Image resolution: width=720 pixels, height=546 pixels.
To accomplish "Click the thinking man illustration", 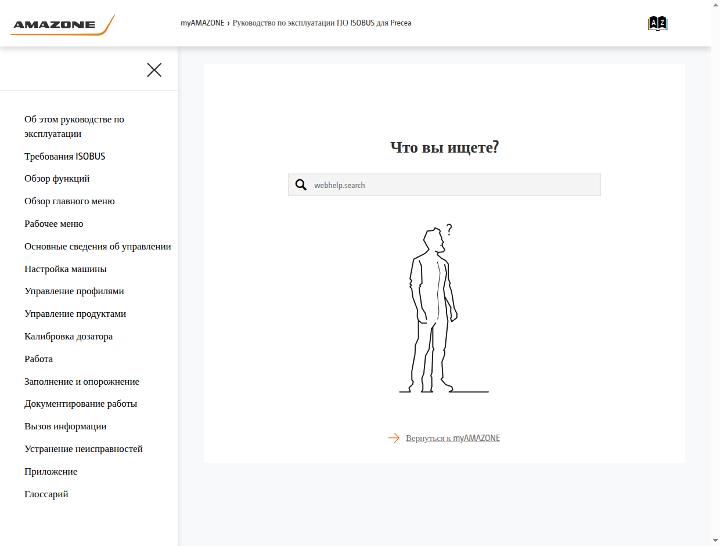I will pos(444,309).
